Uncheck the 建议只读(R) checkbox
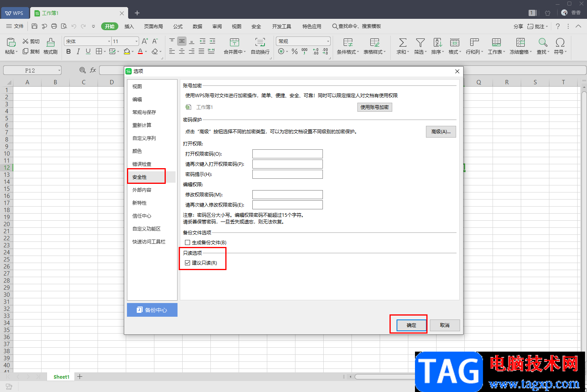Image resolution: width=587 pixels, height=392 pixels. click(187, 263)
